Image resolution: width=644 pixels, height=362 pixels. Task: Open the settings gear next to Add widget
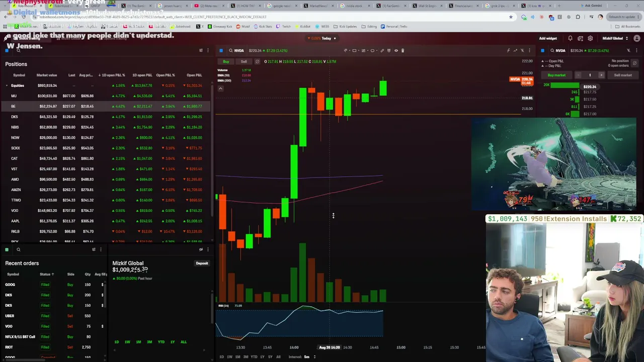tap(590, 38)
